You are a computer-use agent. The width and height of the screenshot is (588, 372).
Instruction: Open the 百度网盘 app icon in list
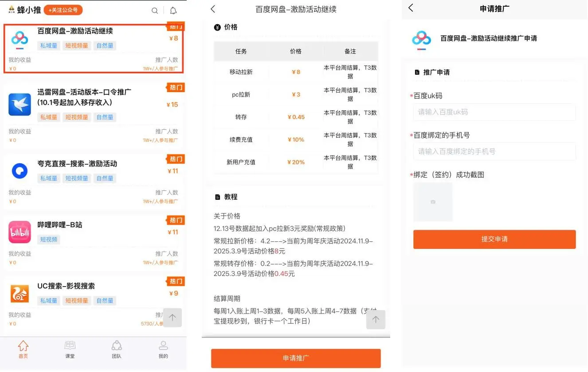pyautogui.click(x=20, y=40)
